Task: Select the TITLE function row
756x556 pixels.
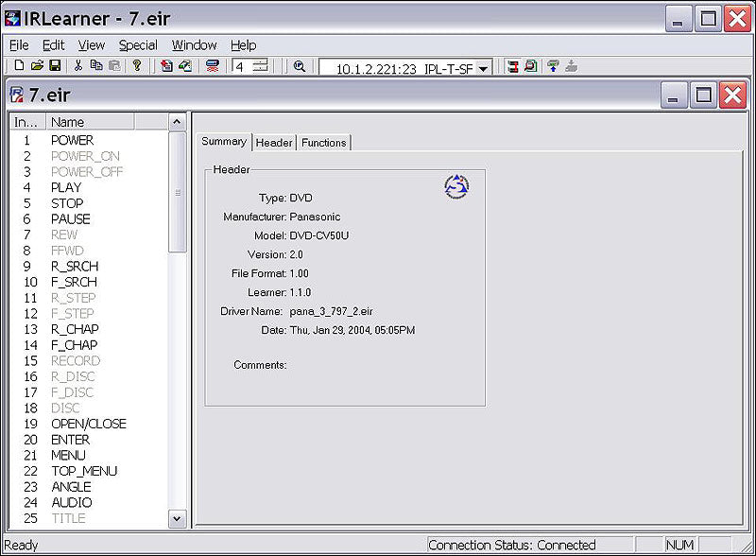Action: click(x=89, y=518)
